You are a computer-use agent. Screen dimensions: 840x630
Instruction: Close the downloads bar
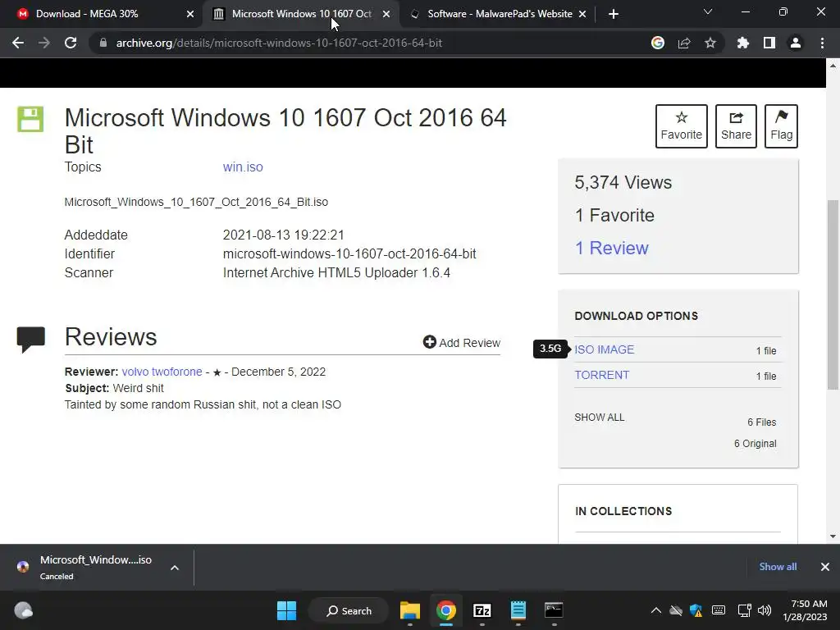coord(825,566)
